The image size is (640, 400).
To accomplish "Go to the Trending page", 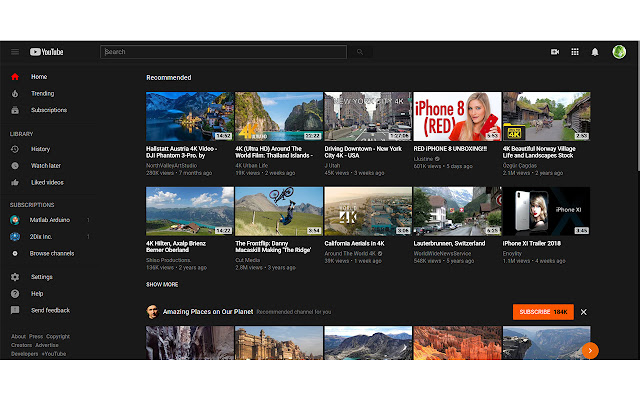I will pos(42,93).
